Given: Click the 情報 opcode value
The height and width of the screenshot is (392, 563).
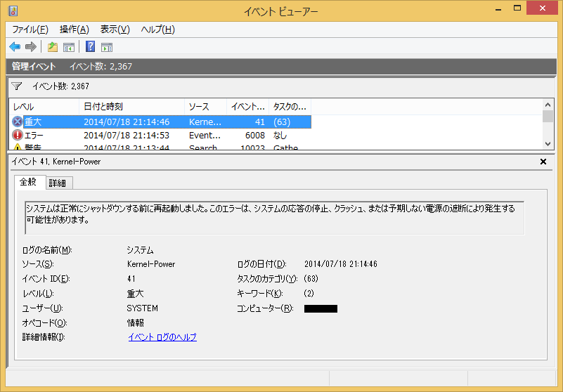Looking at the screenshot, I should click(136, 323).
